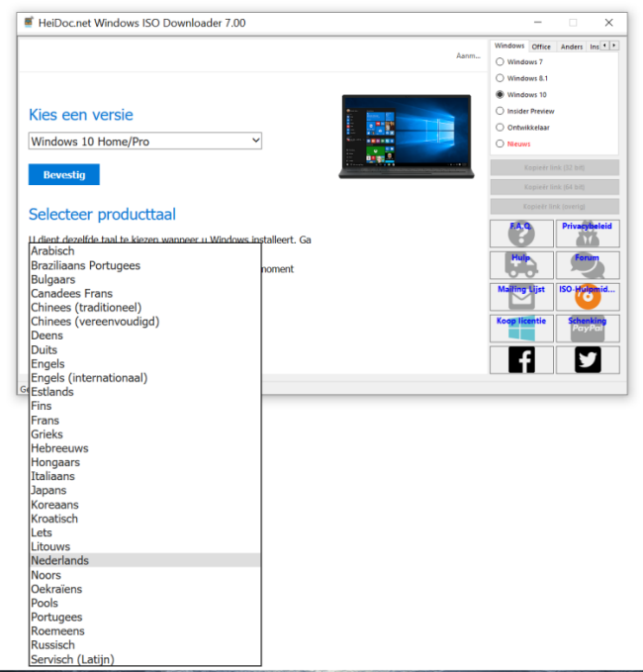Choose Roemeens from the list
This screenshot has height=672, width=643.
click(x=145, y=630)
